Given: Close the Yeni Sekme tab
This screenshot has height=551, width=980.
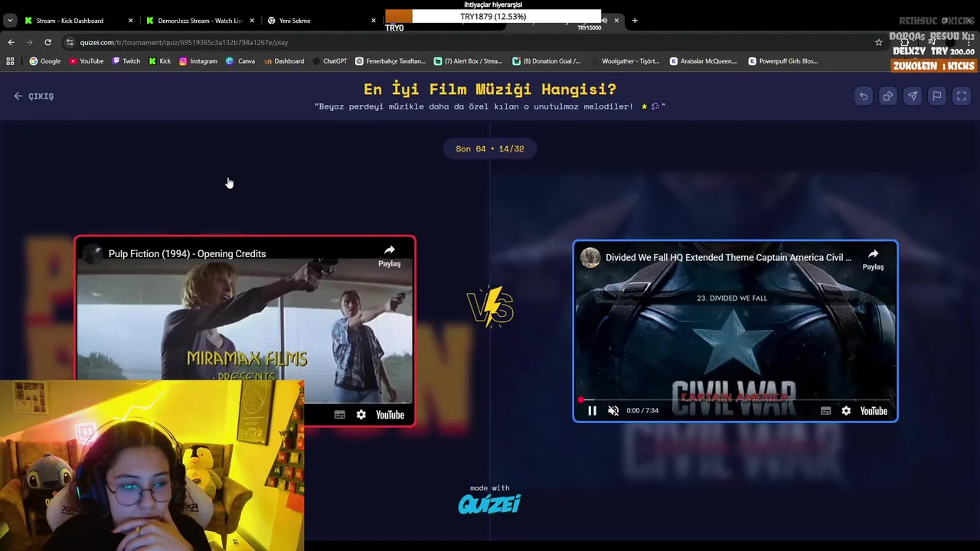Looking at the screenshot, I should (374, 21).
